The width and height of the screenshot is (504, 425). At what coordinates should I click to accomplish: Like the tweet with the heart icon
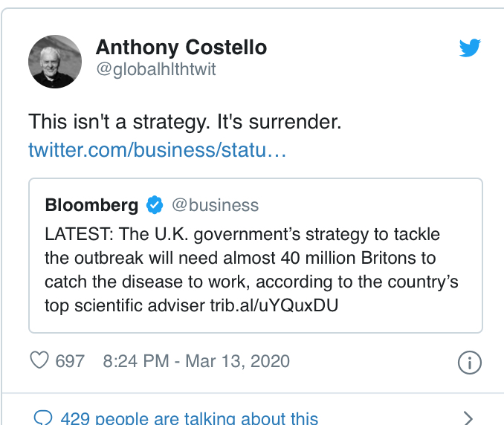39,361
